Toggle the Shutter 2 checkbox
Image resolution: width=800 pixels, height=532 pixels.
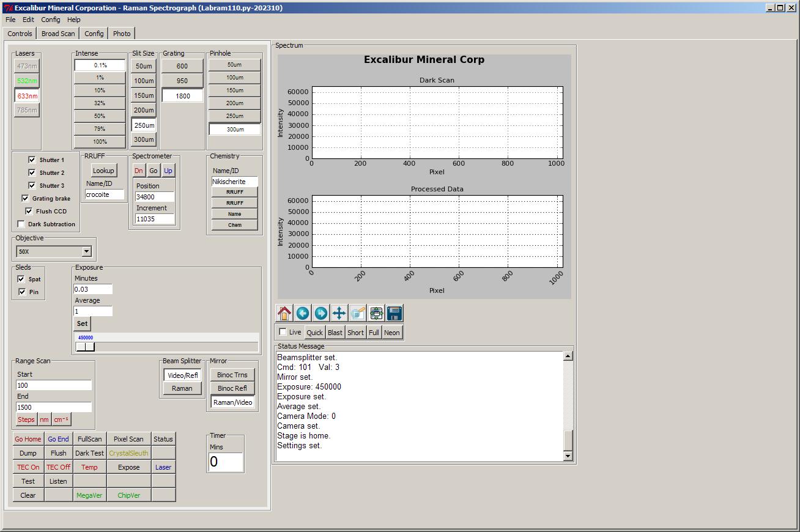tap(32, 172)
